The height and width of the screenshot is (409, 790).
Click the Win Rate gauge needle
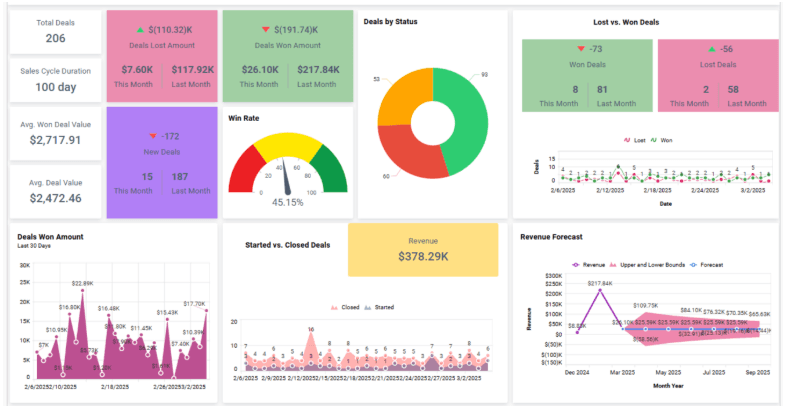click(x=286, y=176)
